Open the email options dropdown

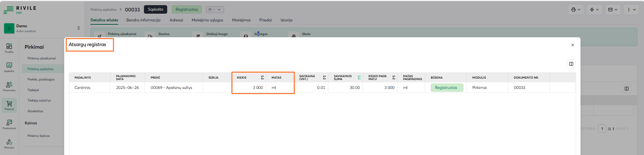click(613, 10)
